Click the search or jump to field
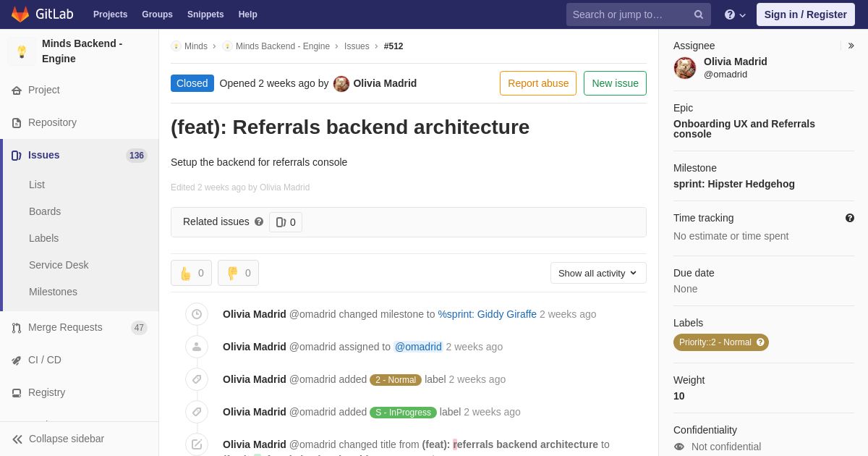868x456 pixels. coord(629,14)
